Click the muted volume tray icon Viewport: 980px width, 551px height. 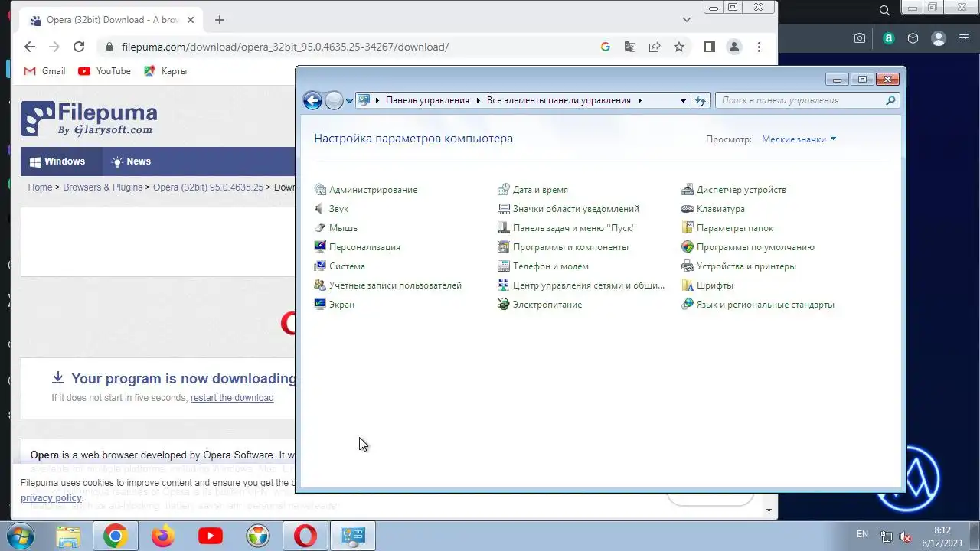tap(905, 536)
